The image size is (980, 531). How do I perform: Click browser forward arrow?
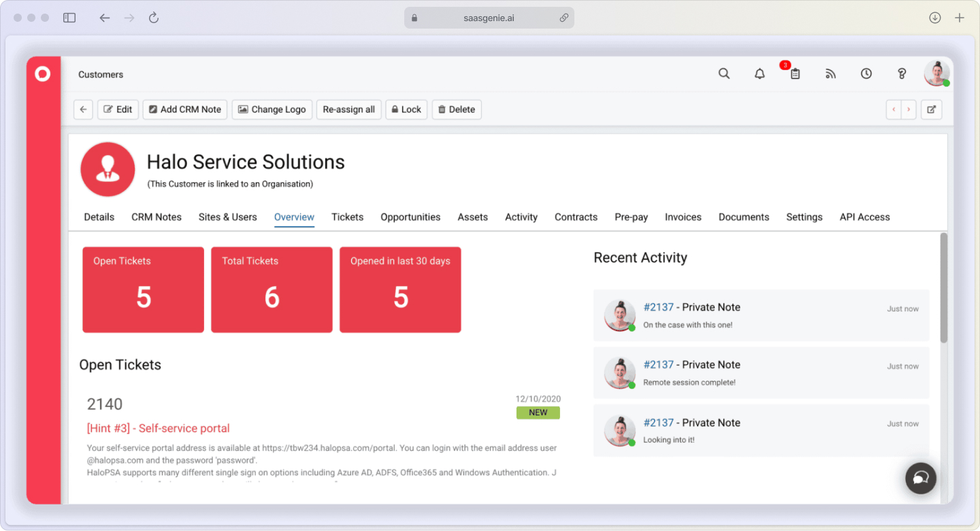click(x=129, y=18)
